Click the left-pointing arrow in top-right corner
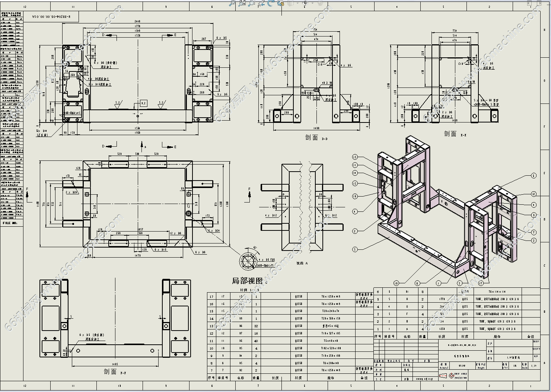551x392 pixels. point(530,3)
